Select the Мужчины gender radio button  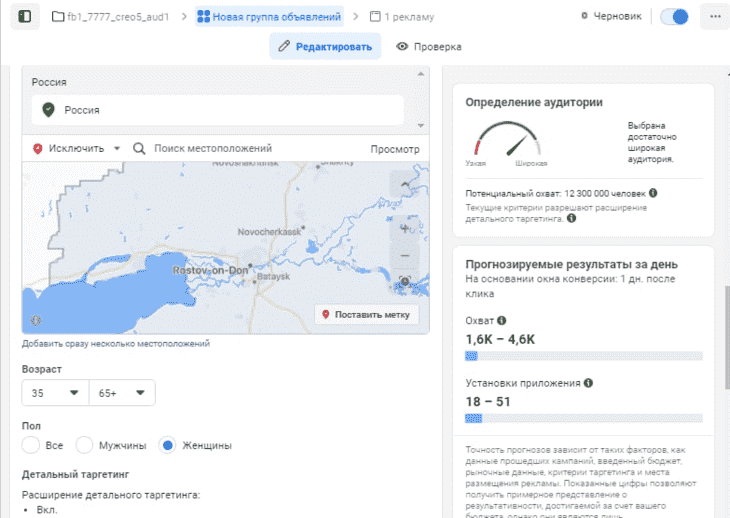coord(84,445)
